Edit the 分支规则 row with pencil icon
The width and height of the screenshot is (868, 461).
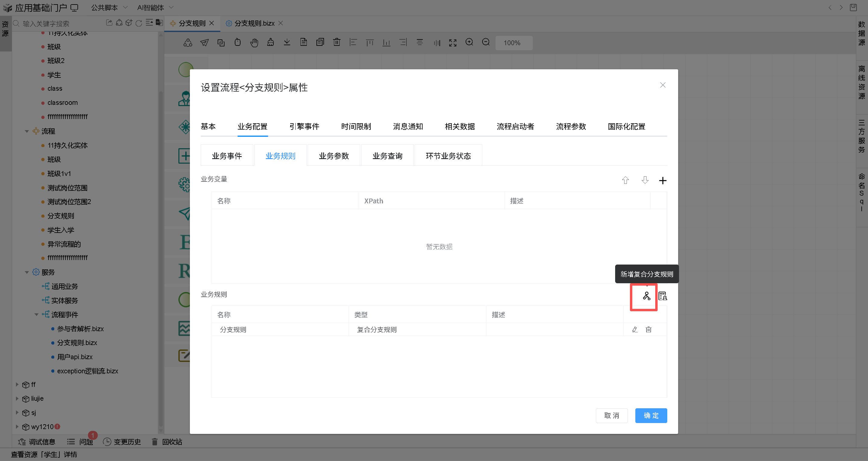click(x=635, y=330)
